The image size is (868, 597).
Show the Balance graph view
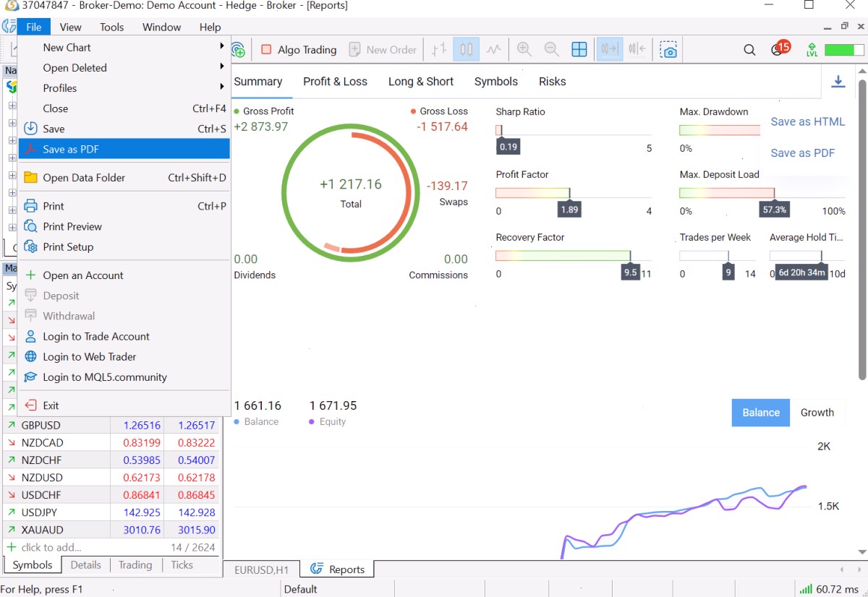point(761,413)
